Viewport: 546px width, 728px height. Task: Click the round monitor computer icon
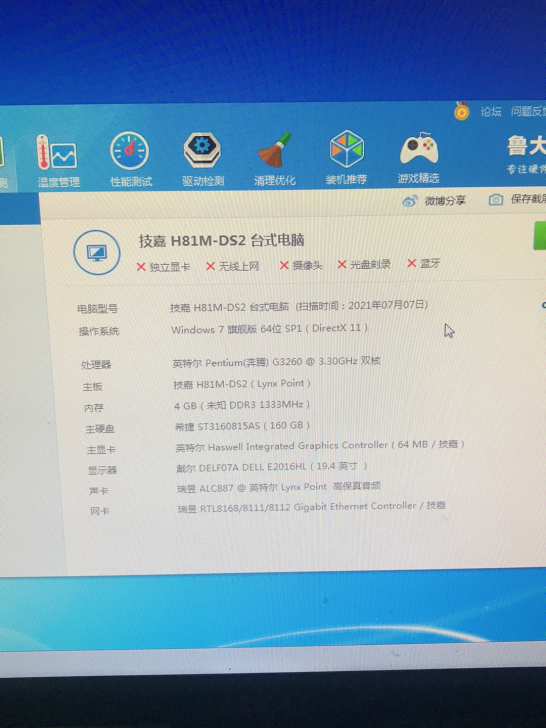97,253
